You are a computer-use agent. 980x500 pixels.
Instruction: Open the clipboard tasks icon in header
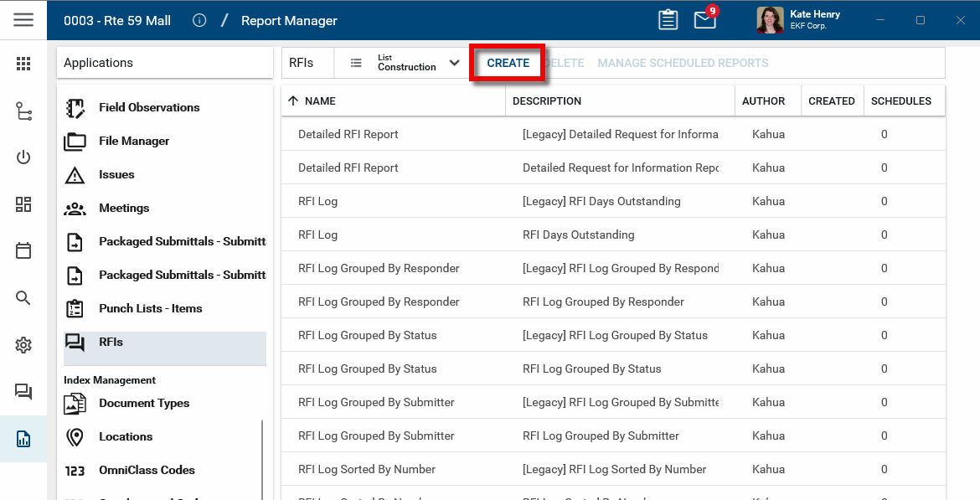pyautogui.click(x=668, y=20)
